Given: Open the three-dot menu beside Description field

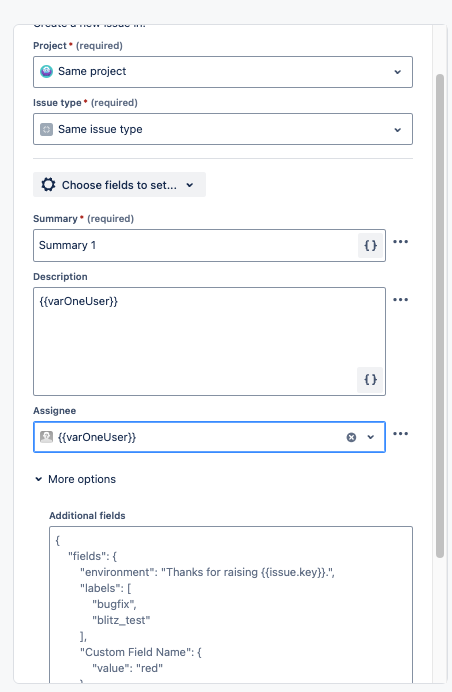Looking at the screenshot, I should [x=400, y=300].
